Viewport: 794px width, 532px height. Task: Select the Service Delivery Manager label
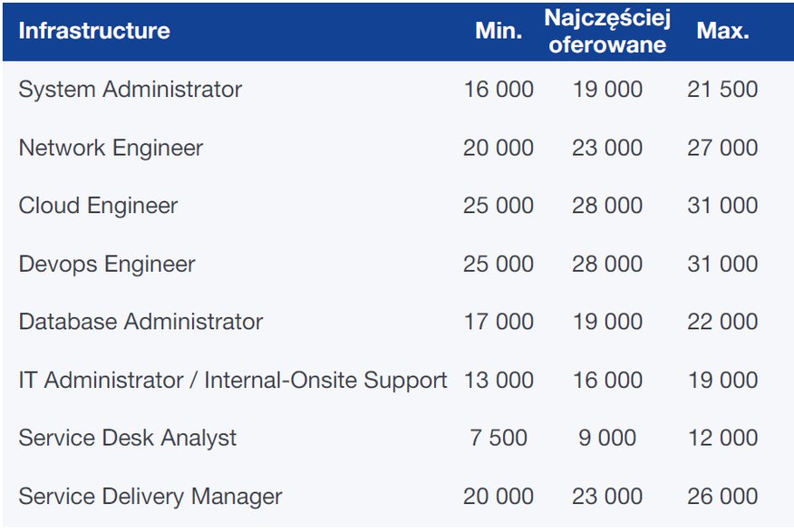[x=150, y=497]
